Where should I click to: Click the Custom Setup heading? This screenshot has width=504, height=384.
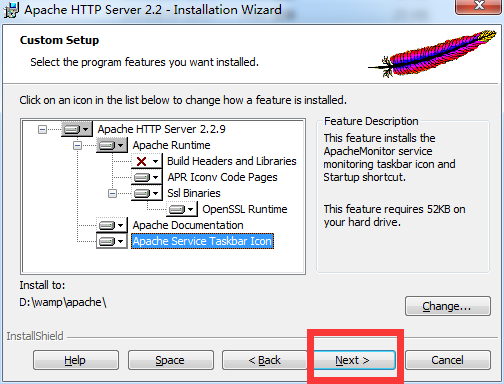click(59, 40)
